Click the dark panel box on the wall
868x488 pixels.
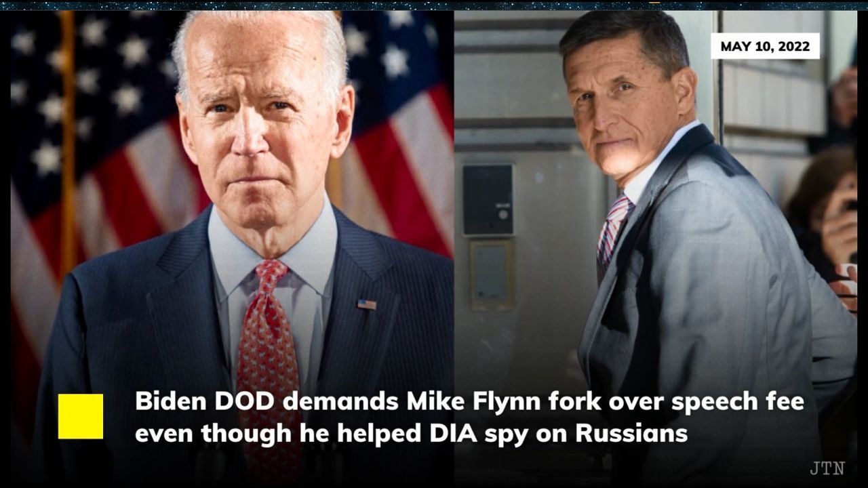coord(488,199)
